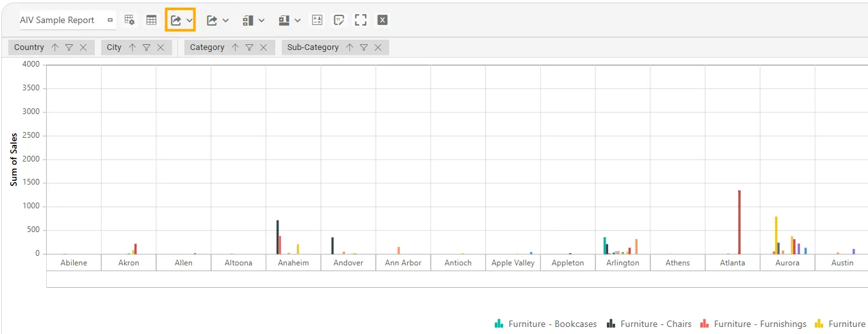Select the Sub-Category field chip label
Image resolution: width=868 pixels, height=334 pixels.
pyautogui.click(x=313, y=47)
